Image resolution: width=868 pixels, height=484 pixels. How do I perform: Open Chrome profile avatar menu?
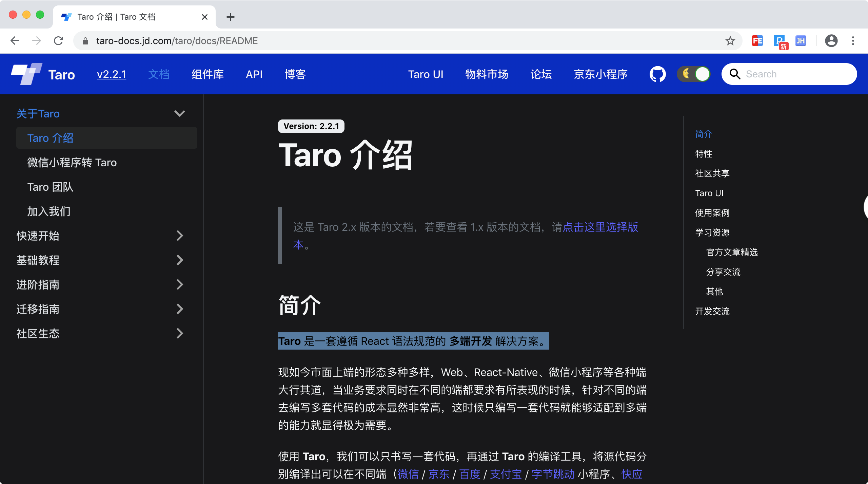(x=831, y=41)
